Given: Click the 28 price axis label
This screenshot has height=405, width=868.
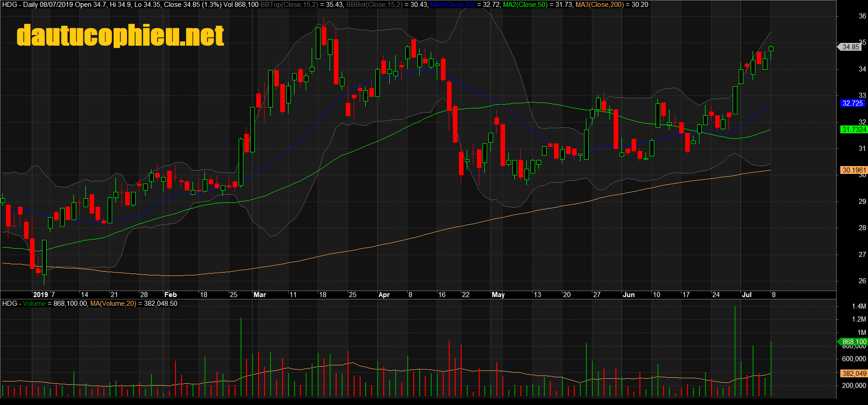Looking at the screenshot, I should point(862,228).
